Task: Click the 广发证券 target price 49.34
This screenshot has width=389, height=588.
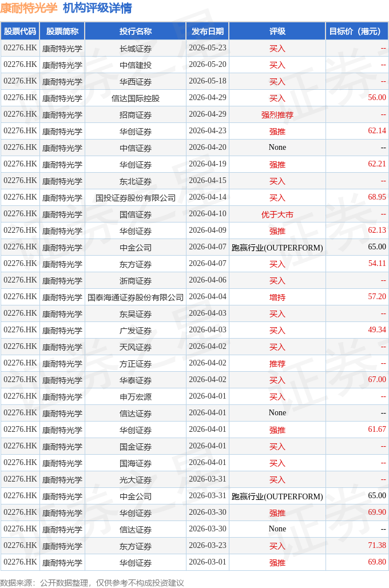Action: click(x=376, y=330)
